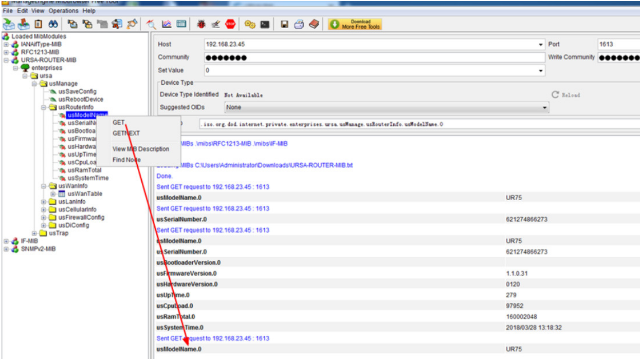Expand the usWanTable node
The height and width of the screenshot is (364, 640).
point(53,194)
